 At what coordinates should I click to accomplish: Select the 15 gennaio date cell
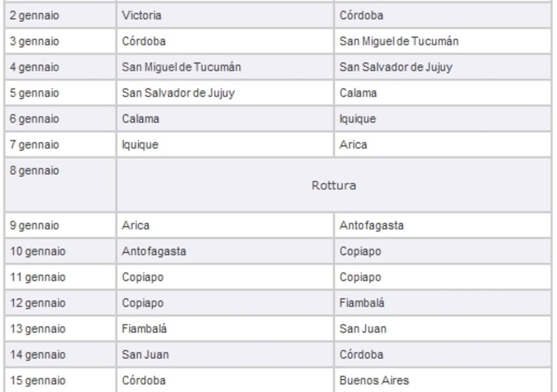38,381
